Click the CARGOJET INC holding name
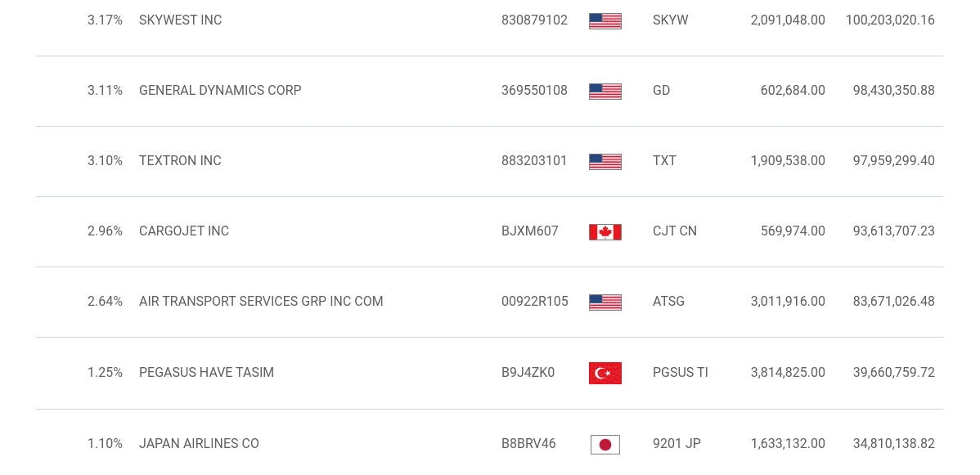 (x=184, y=231)
